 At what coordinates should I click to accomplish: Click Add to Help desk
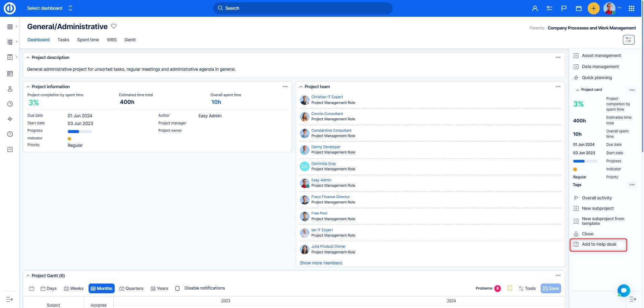[x=599, y=244]
